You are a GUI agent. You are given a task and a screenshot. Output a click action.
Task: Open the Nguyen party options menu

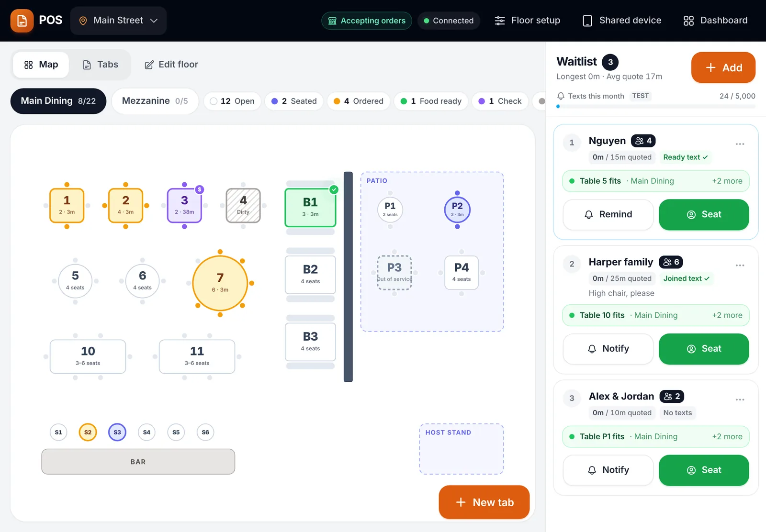pyautogui.click(x=740, y=144)
